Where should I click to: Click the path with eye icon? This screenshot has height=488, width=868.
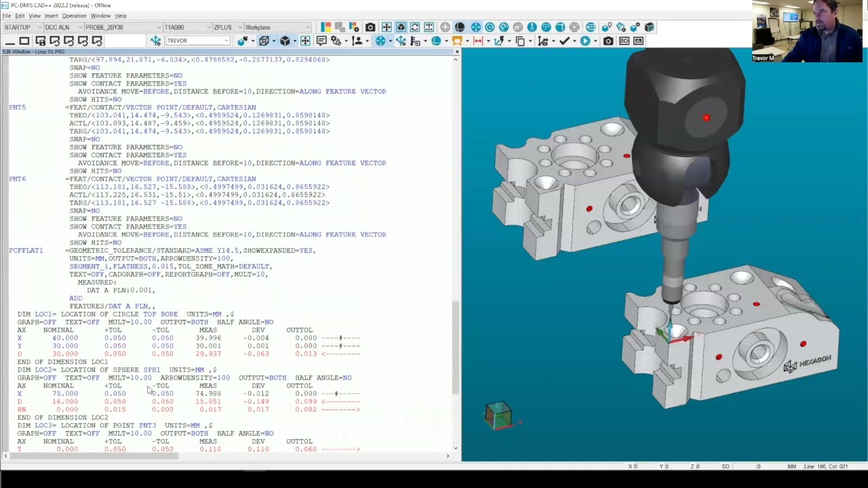542,41
